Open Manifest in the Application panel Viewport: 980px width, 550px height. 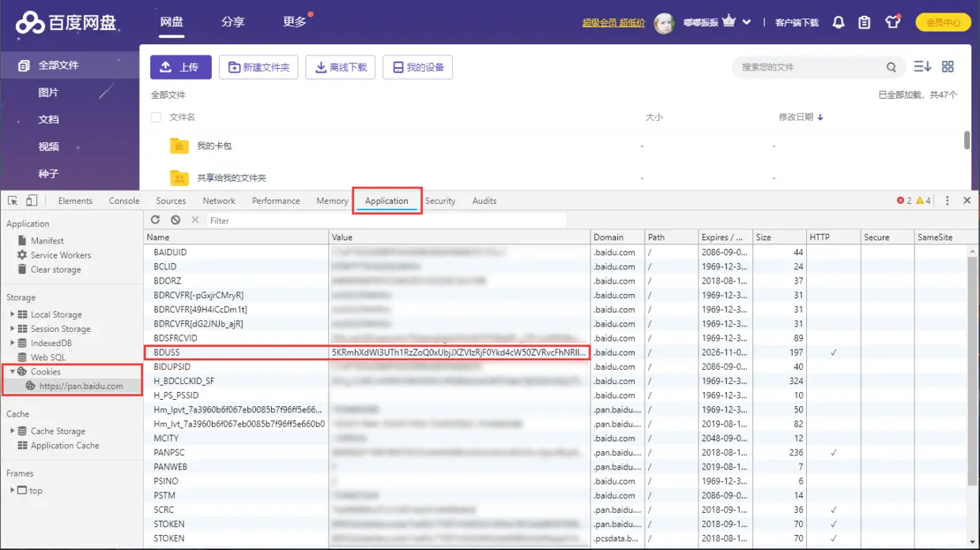coord(47,240)
